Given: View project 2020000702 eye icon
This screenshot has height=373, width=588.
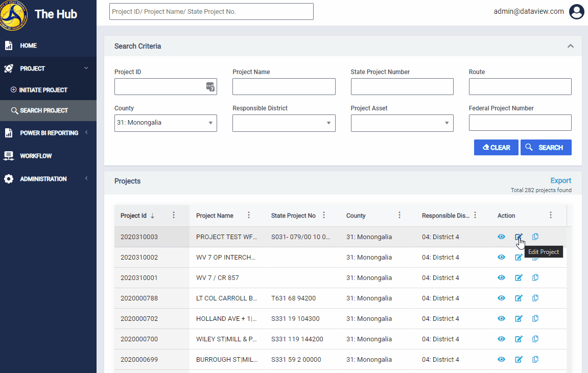Looking at the screenshot, I should coord(501,319).
